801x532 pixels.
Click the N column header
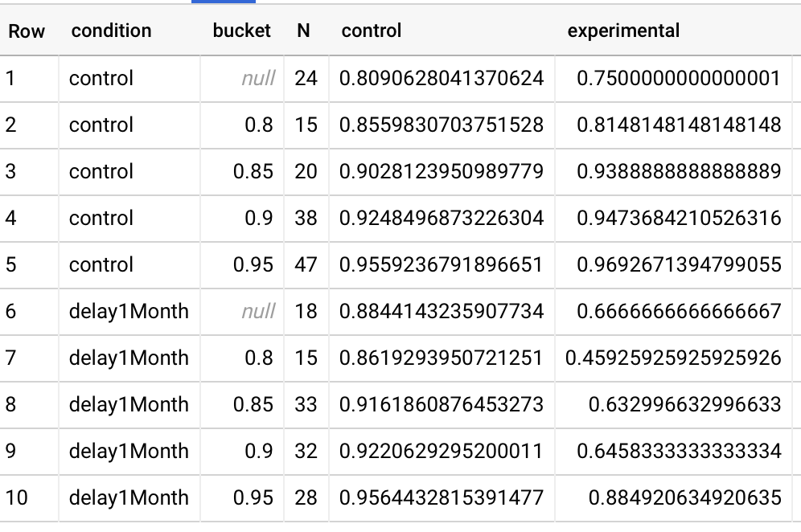click(x=303, y=31)
